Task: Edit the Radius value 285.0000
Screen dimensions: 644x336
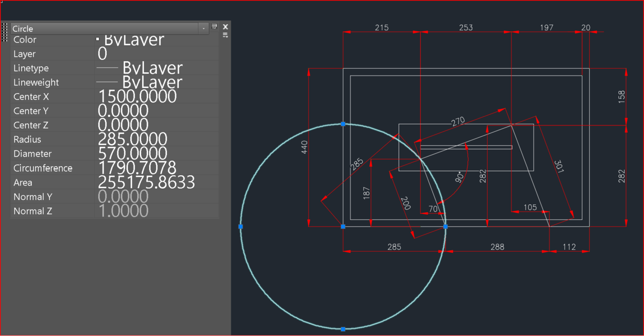Action: point(133,139)
